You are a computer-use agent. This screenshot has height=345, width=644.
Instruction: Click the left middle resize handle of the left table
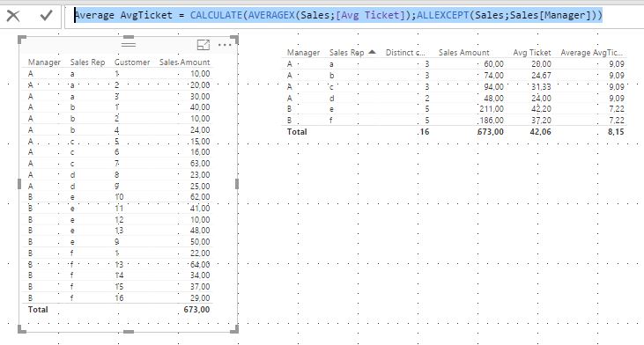pos(19,184)
